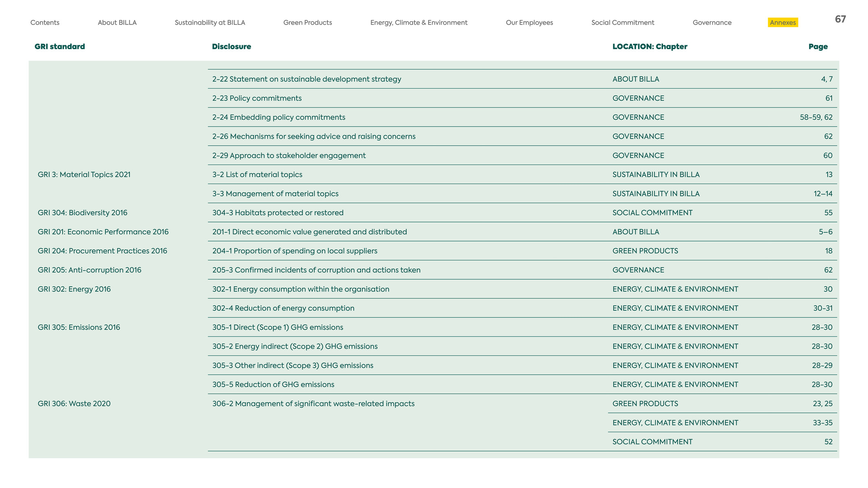Click 201-1 Direct economic value disclosure

pos(310,232)
